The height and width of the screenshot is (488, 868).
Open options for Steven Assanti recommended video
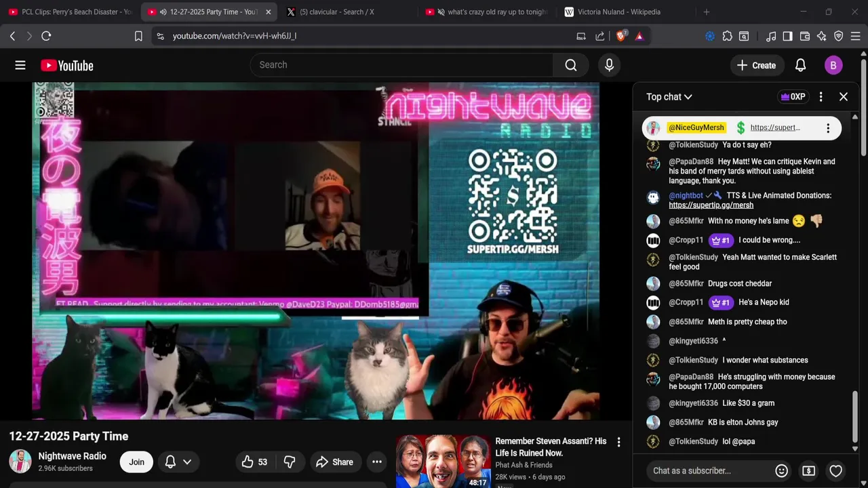point(618,443)
